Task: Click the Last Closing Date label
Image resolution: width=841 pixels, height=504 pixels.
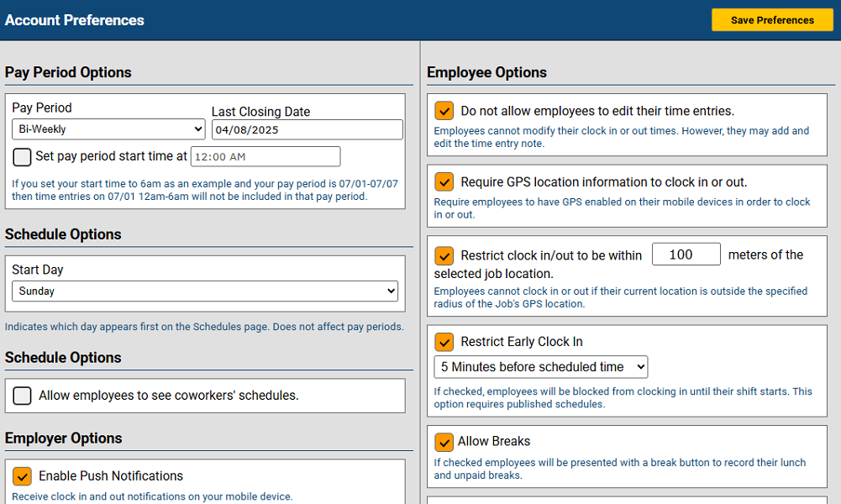Action: [x=260, y=112]
